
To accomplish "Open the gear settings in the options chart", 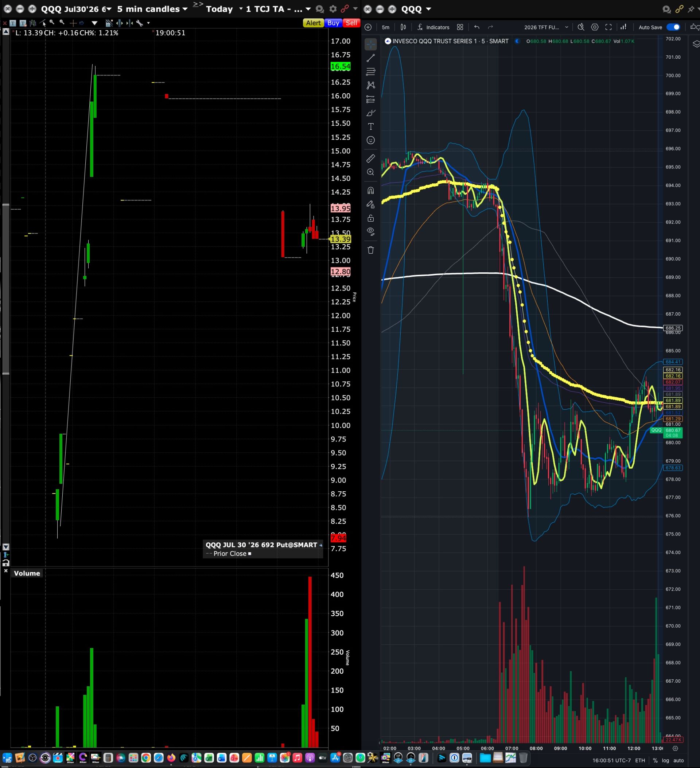I will 332,9.
